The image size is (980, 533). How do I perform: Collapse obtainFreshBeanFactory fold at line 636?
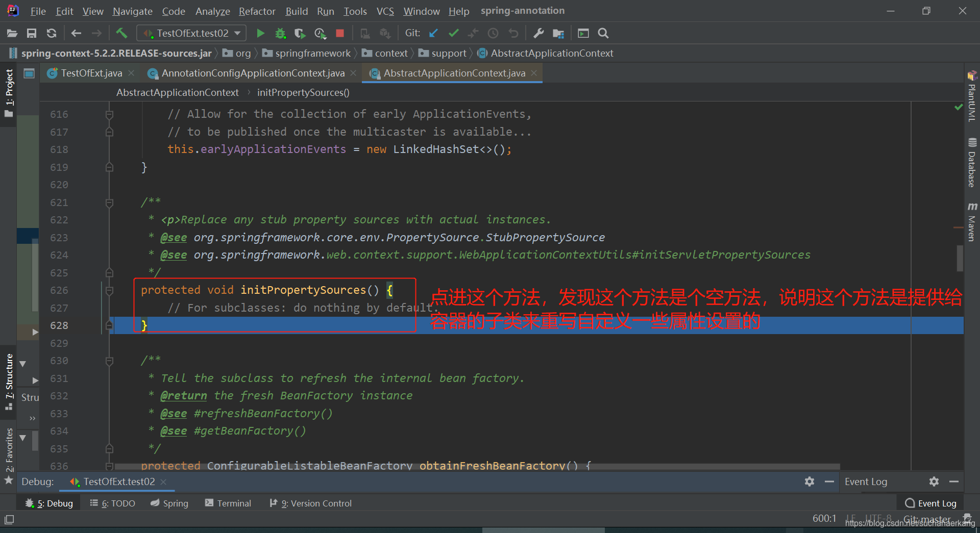tap(109, 466)
